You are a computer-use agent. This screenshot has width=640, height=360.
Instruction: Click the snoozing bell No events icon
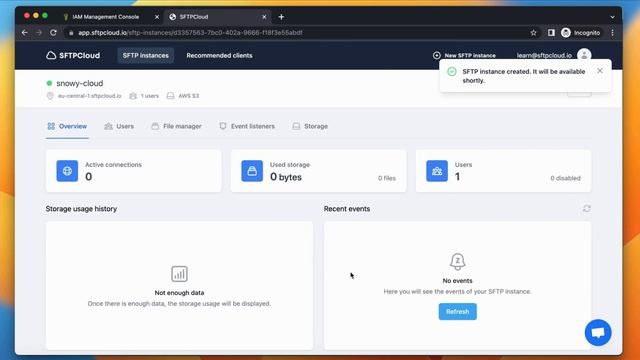[x=458, y=261]
